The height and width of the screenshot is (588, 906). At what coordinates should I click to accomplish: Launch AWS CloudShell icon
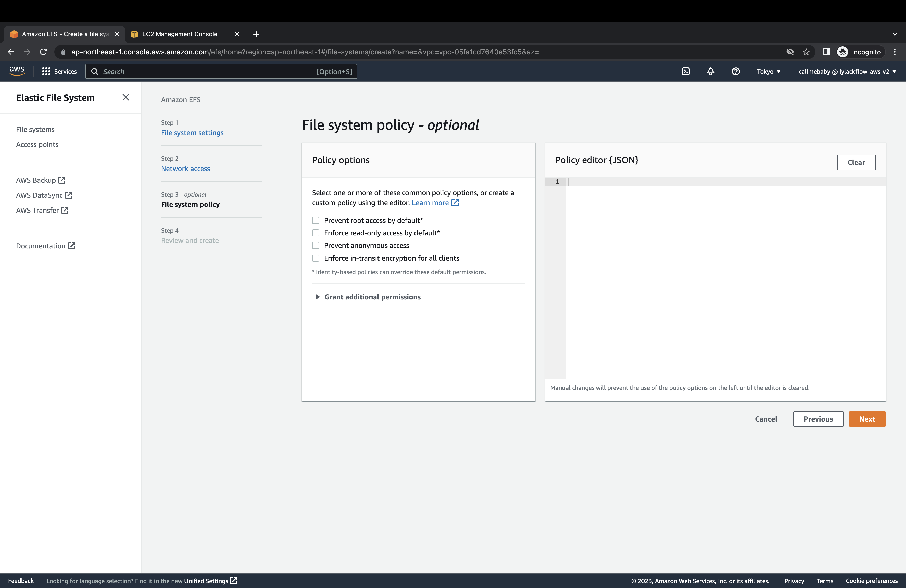[685, 71]
